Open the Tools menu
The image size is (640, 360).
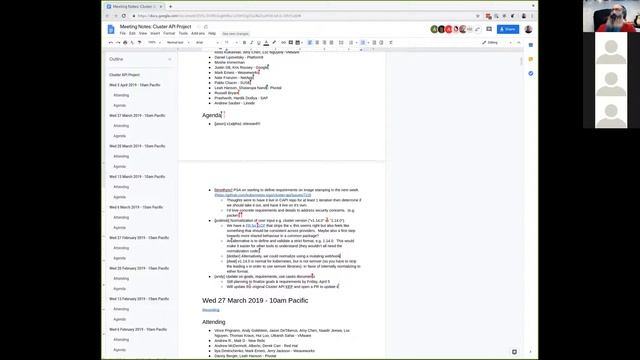[x=183, y=33]
